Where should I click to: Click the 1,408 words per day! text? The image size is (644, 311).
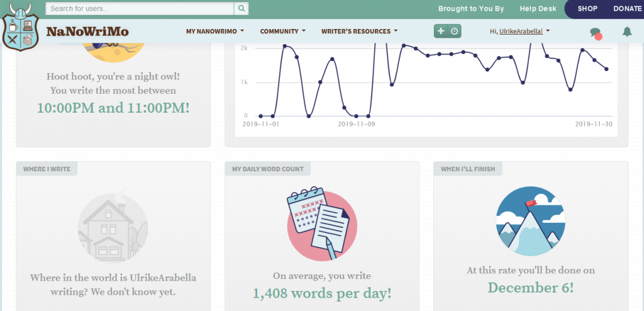click(321, 293)
